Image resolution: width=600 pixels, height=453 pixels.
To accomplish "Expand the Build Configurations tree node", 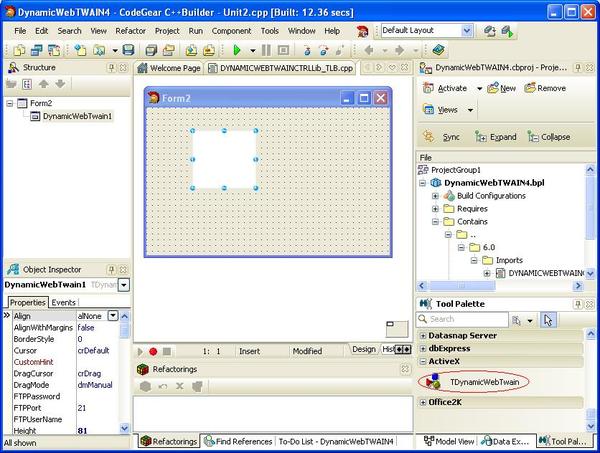I will (436, 196).
